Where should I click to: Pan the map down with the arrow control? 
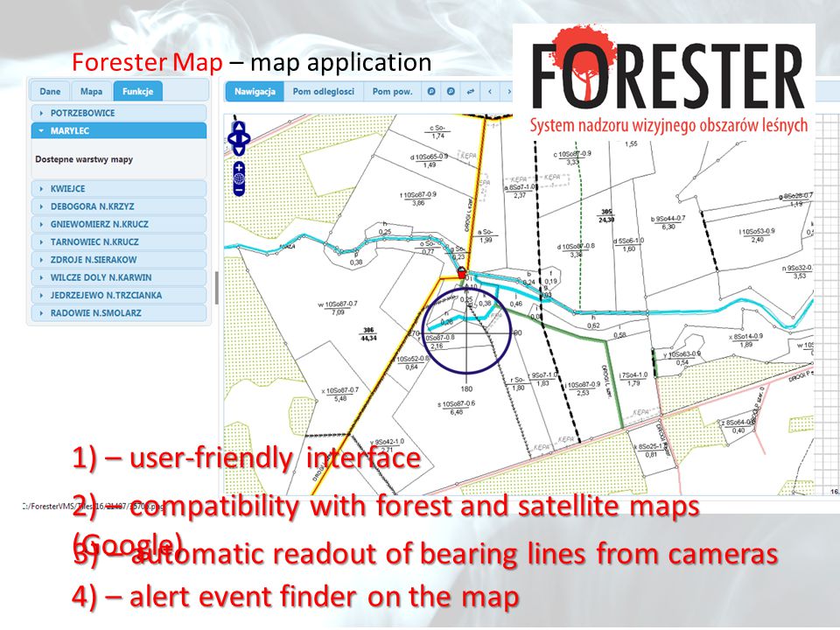coord(239,150)
